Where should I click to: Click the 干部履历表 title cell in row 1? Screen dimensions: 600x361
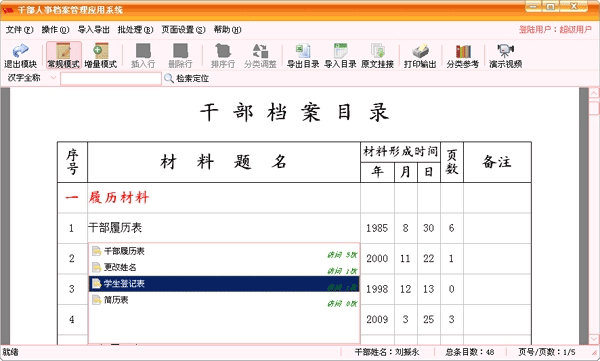[224, 228]
